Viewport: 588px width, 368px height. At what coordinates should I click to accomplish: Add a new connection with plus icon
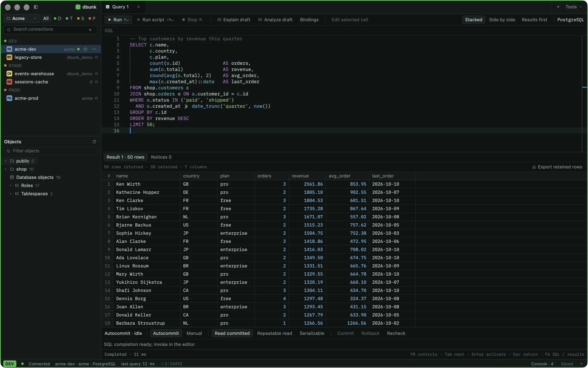[90, 30]
